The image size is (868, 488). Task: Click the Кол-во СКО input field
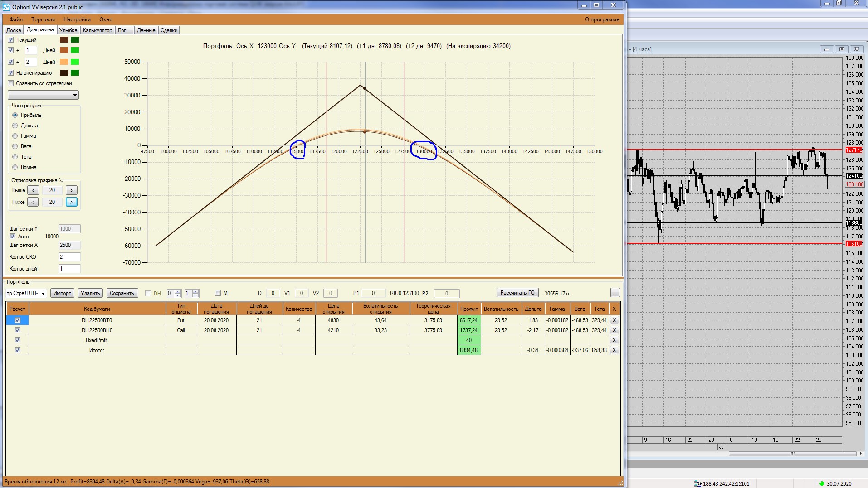(69, 257)
